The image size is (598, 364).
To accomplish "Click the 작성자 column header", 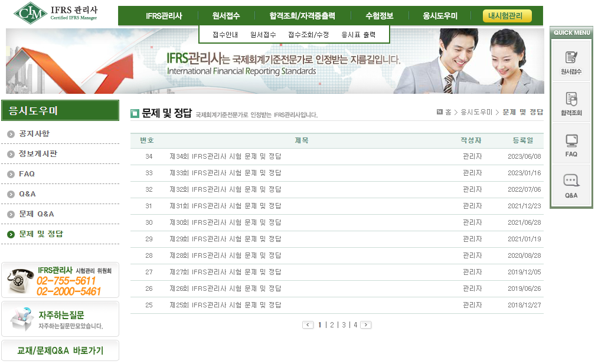I will [x=471, y=140].
